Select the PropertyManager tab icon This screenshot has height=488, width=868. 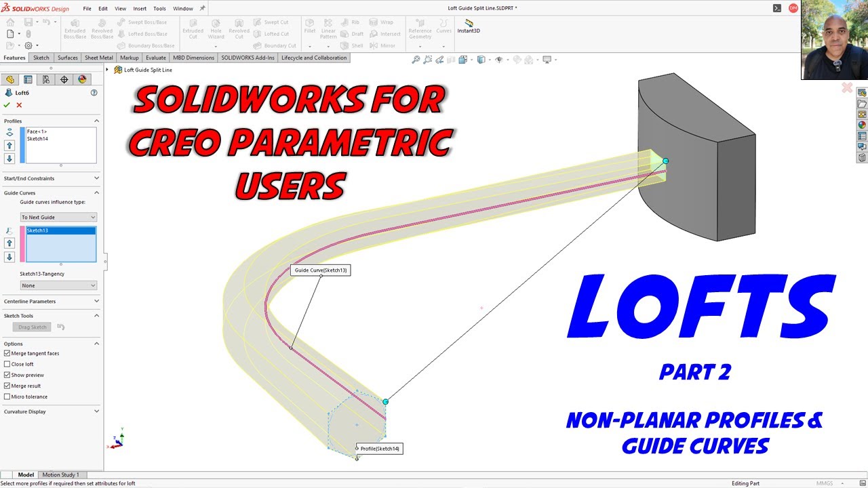(x=28, y=79)
